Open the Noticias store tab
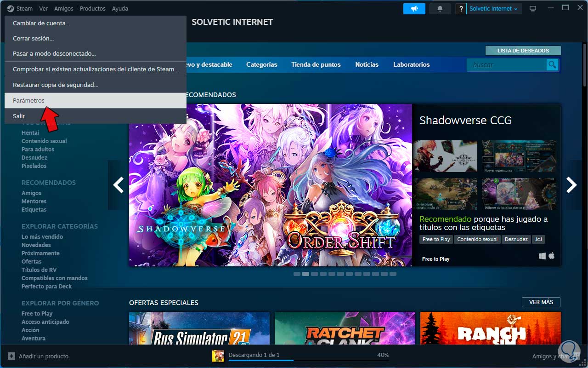Image resolution: width=588 pixels, height=368 pixels. (x=367, y=65)
